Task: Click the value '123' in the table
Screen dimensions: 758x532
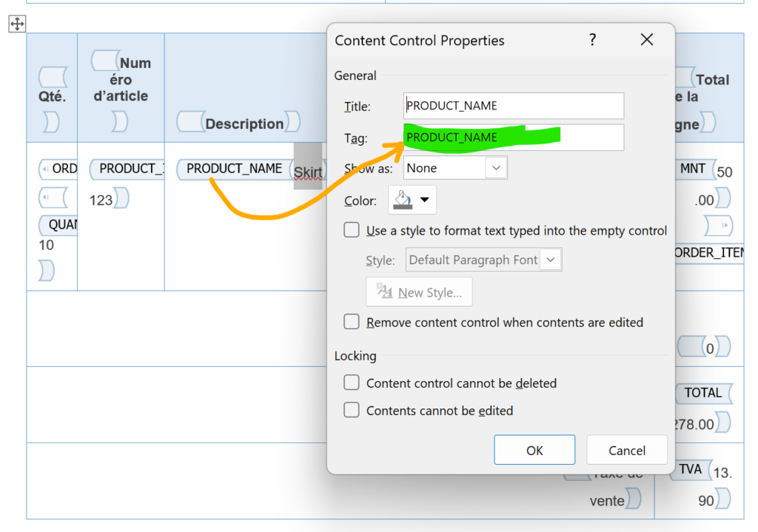Action: tap(101, 200)
